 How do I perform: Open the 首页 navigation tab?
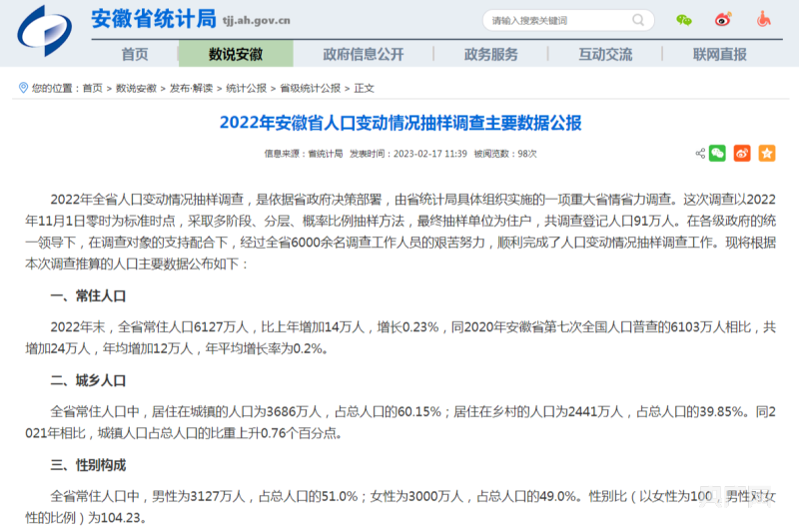[x=135, y=54]
